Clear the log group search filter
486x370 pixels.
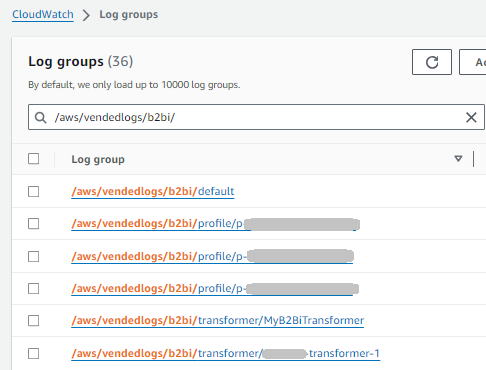(x=471, y=117)
